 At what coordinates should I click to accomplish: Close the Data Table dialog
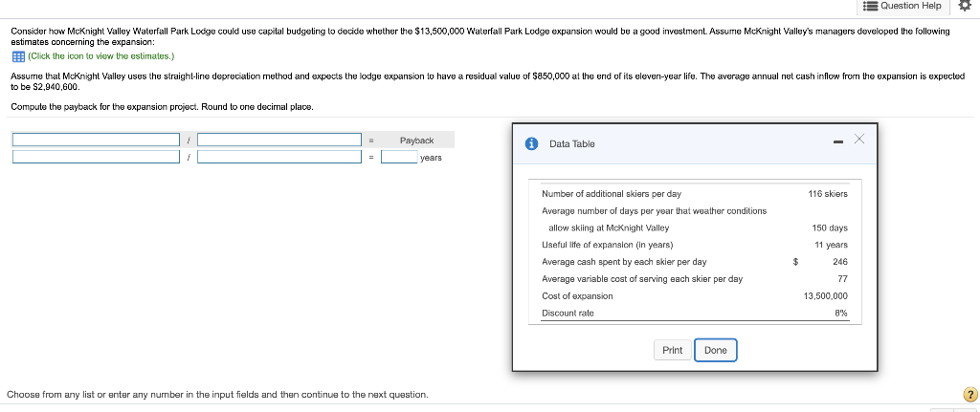858,140
